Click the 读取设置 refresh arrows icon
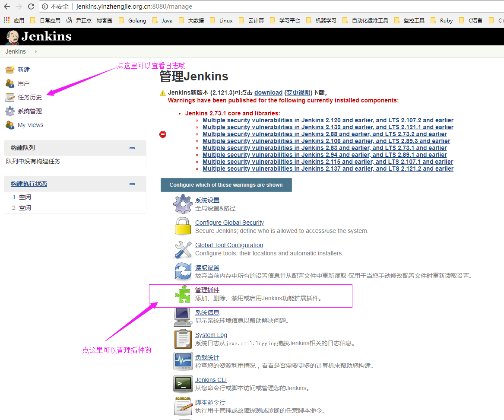504x420 pixels. (x=183, y=271)
